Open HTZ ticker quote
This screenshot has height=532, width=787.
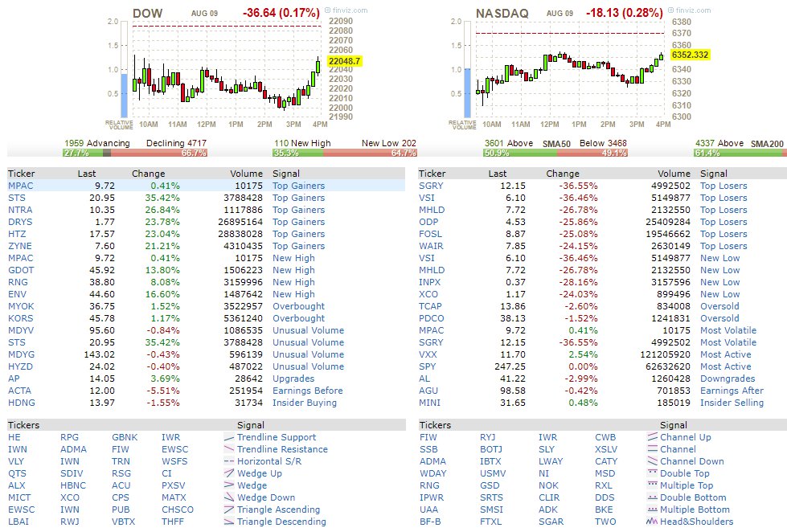pos(17,234)
